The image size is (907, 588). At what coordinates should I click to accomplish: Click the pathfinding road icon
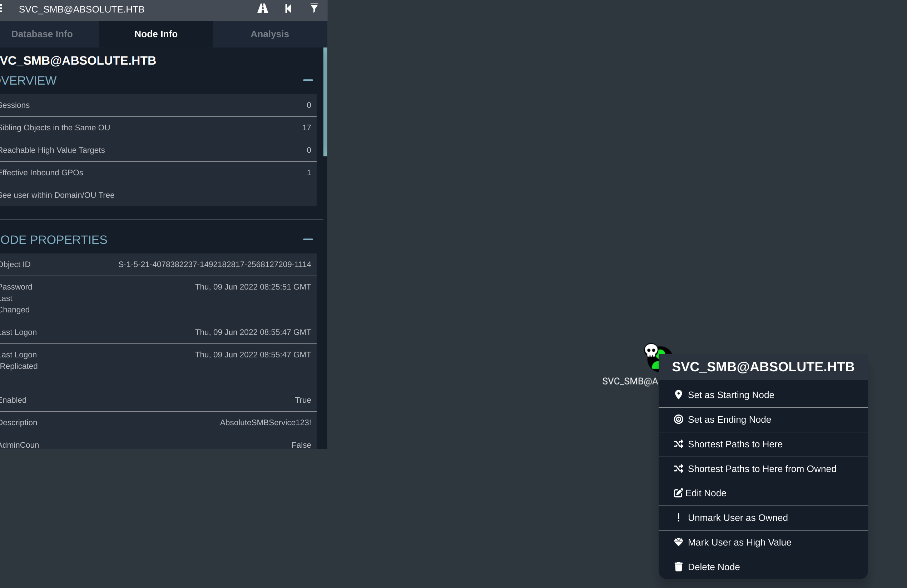click(263, 8)
